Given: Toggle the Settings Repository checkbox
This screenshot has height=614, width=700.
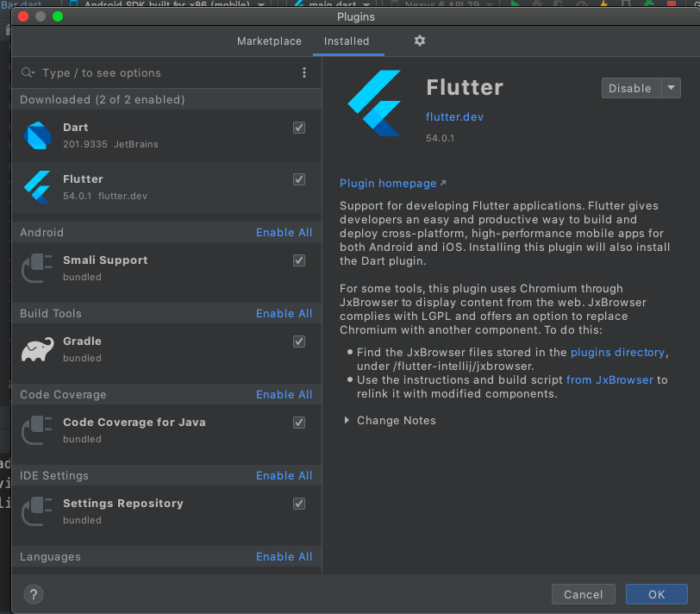Looking at the screenshot, I should 299,504.
